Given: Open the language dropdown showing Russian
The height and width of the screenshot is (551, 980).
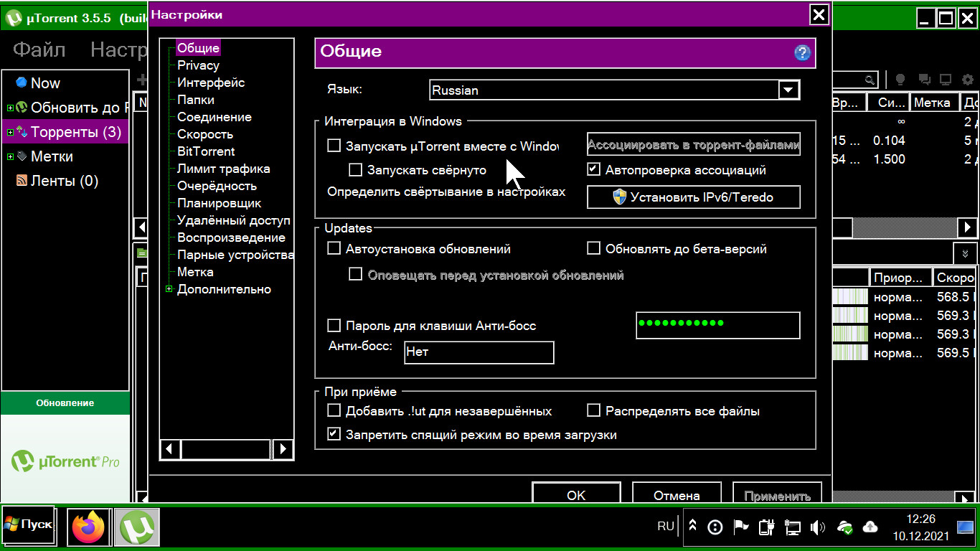Looking at the screenshot, I should coord(788,90).
